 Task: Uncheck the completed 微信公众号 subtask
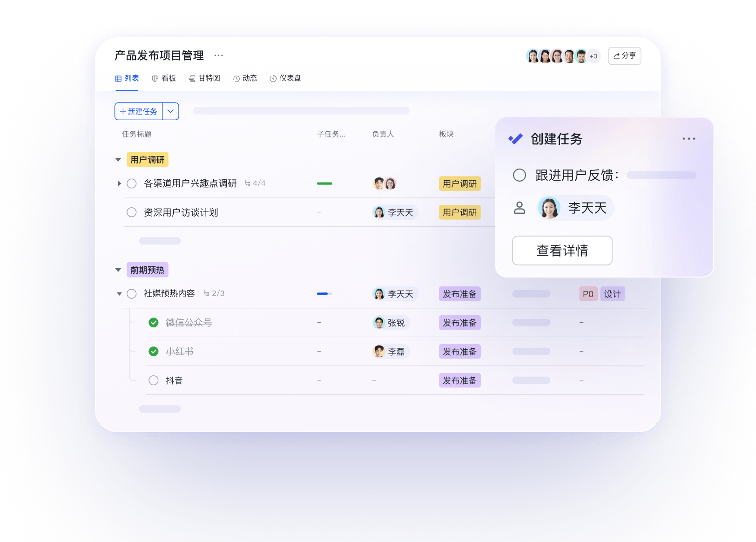154,323
